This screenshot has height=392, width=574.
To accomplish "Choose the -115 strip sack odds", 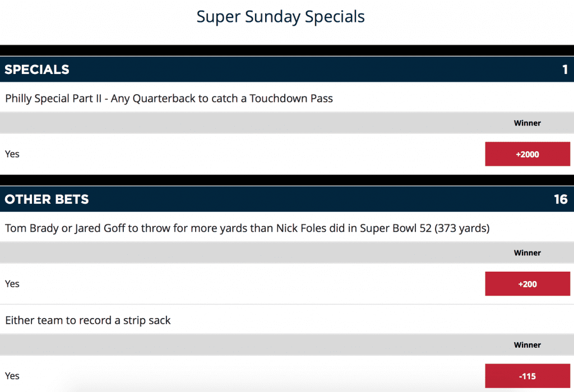I will pos(527,376).
